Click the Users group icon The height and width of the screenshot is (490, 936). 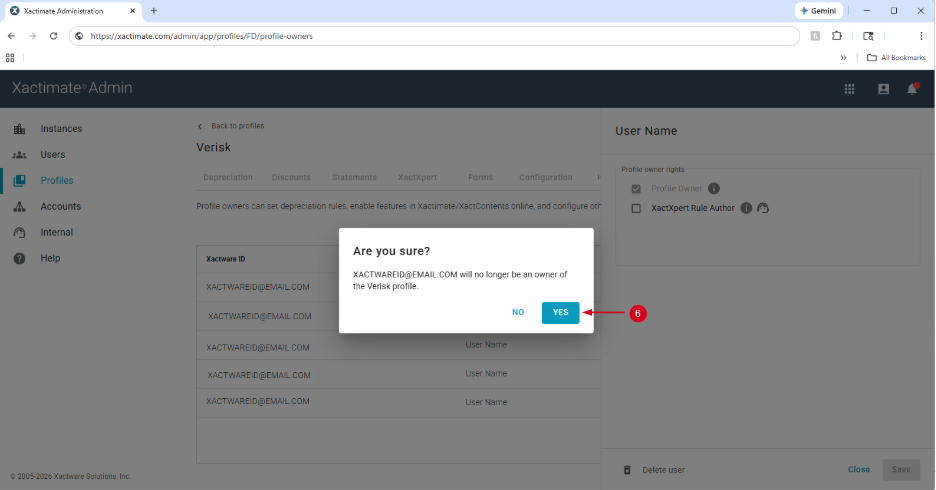tap(19, 155)
